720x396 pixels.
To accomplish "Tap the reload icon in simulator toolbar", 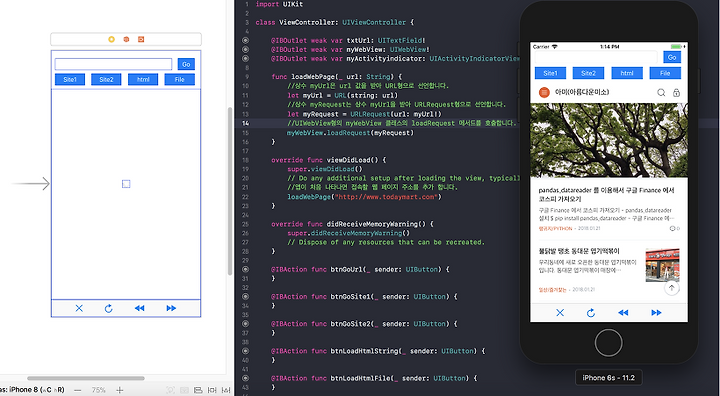I will pos(591,313).
